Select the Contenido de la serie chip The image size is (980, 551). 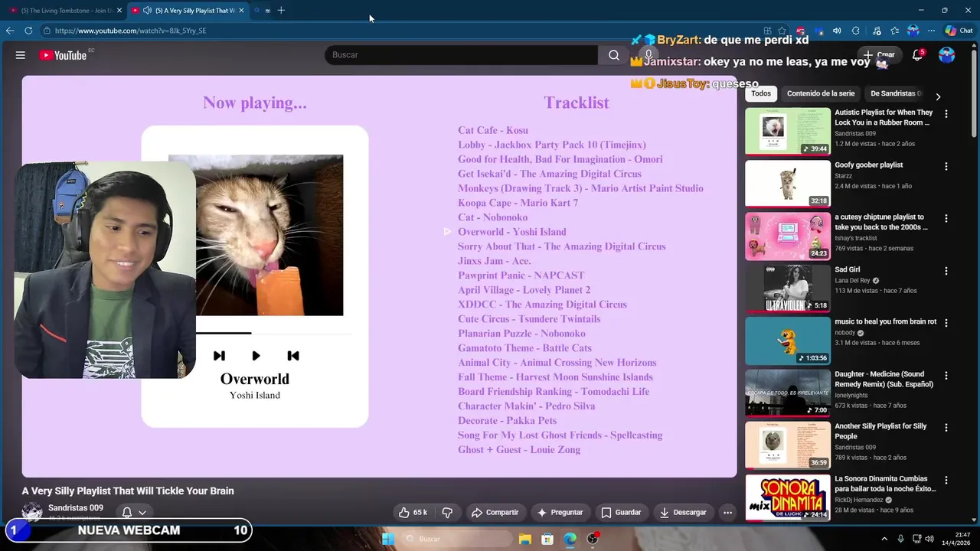821,93
